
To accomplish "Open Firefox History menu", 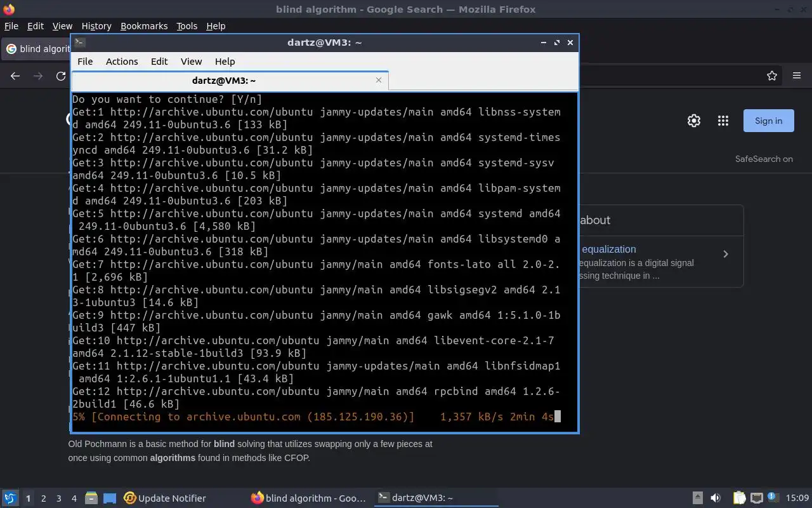I will 96,26.
